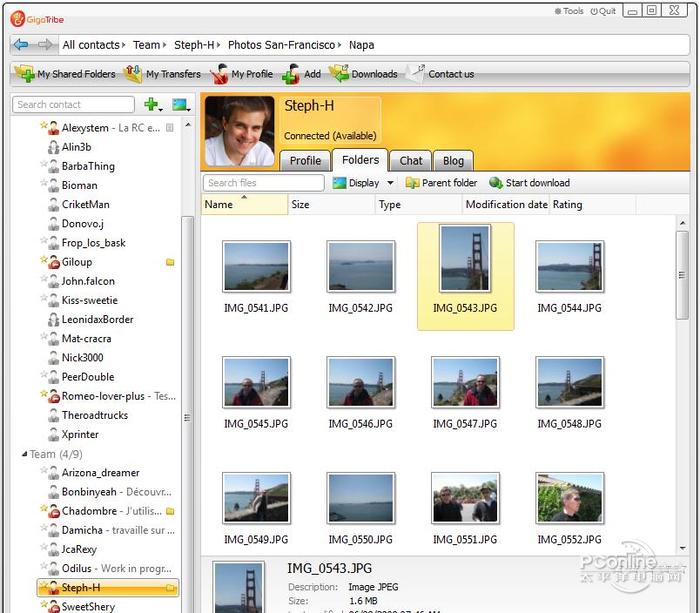Open My Transfers
Screen dimensions: 700x613
(x=162, y=74)
